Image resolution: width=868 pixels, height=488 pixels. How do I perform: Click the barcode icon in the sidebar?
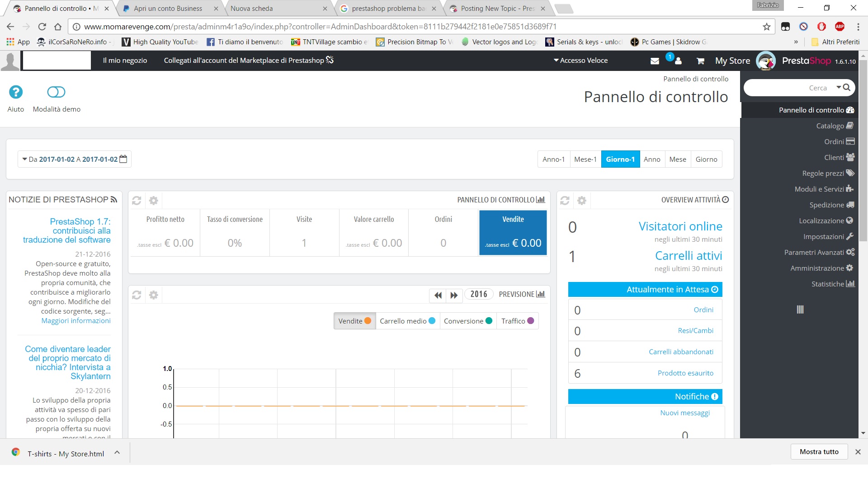[800, 310]
